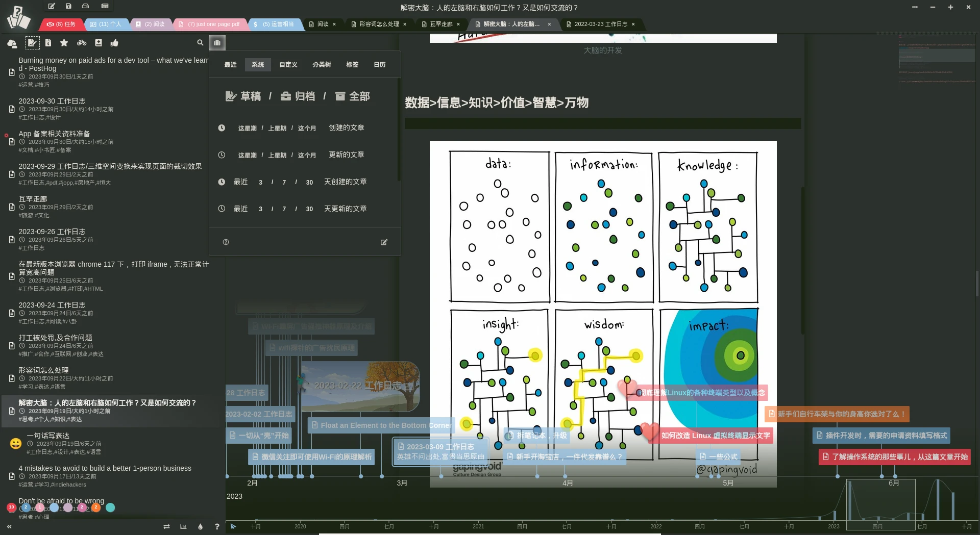Expand the 分类树 category tree view
Image resolution: width=980 pixels, height=535 pixels.
point(322,65)
